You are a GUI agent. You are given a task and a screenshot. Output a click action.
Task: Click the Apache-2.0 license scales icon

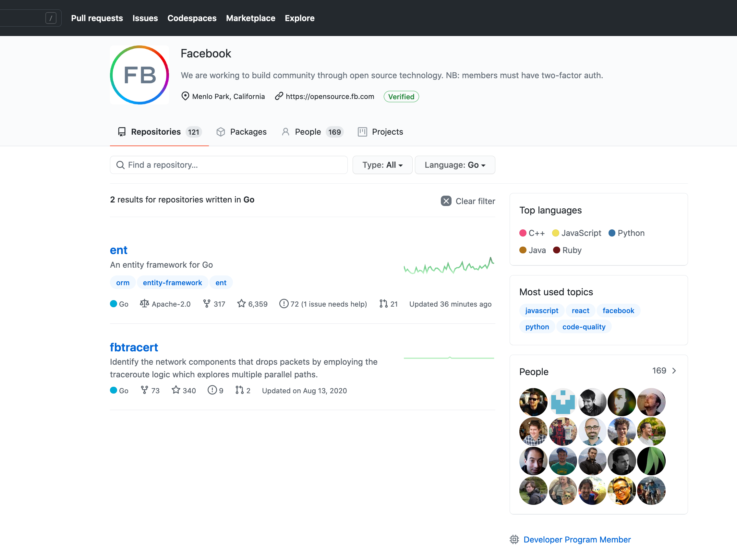coord(145,304)
